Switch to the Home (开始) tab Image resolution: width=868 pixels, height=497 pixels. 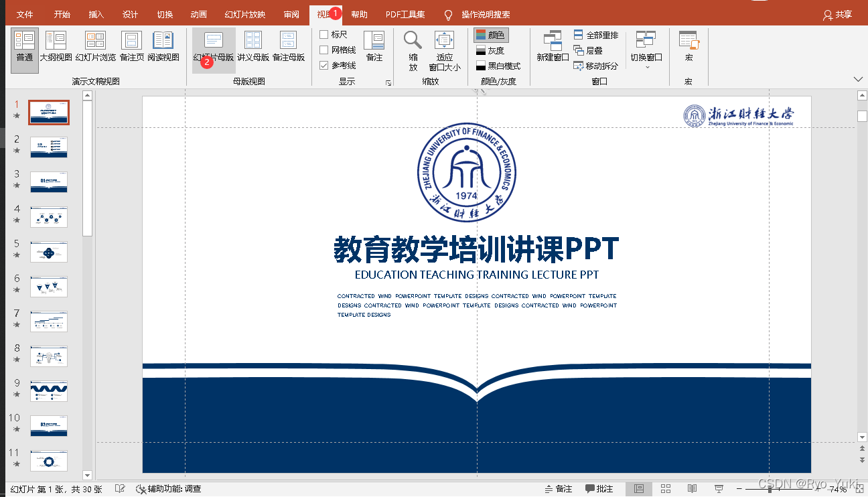point(62,15)
